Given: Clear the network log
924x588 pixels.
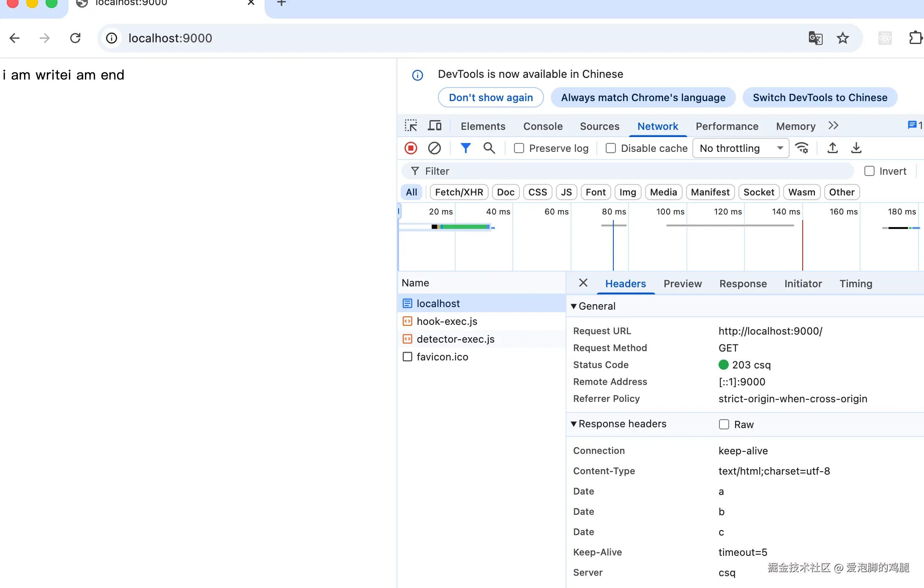Looking at the screenshot, I should click(x=434, y=148).
